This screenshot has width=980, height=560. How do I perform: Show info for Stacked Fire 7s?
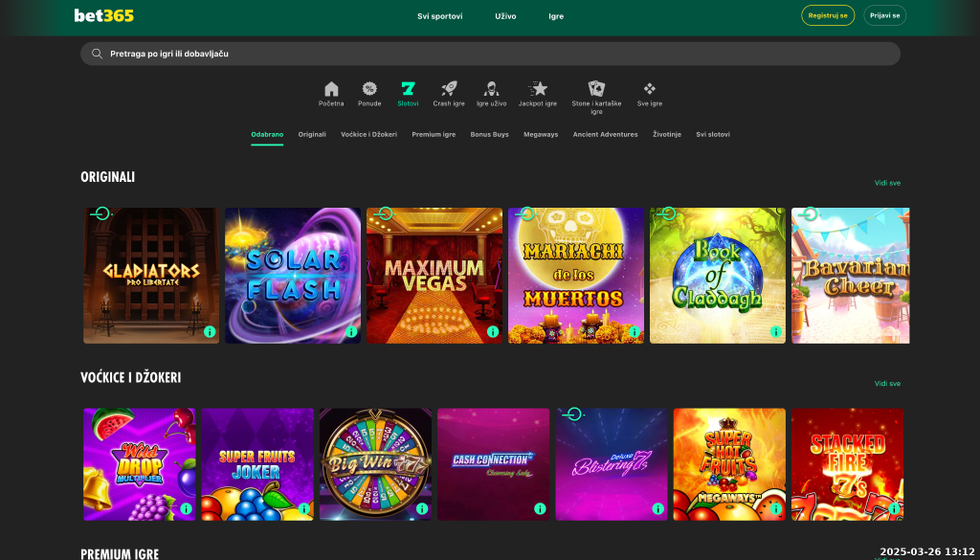894,508
